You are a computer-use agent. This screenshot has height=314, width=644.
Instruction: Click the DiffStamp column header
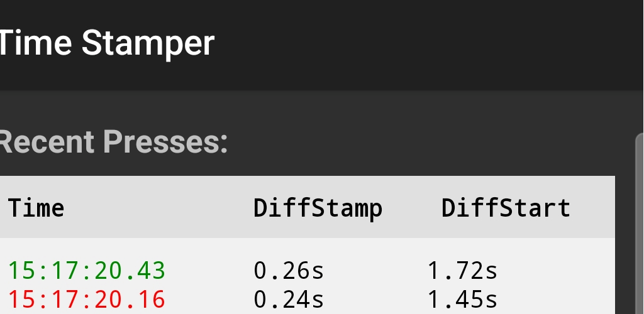[x=318, y=208]
